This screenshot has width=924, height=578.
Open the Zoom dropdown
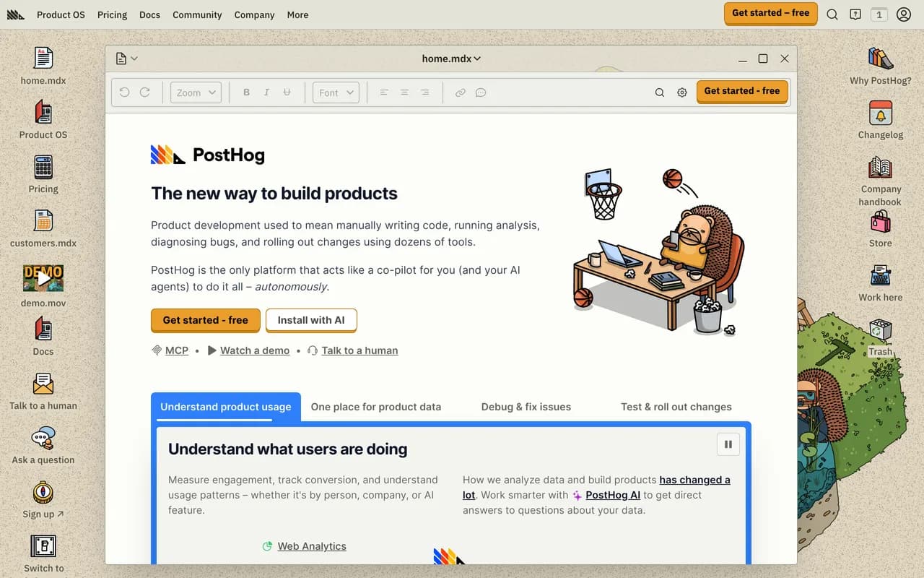pyautogui.click(x=196, y=92)
